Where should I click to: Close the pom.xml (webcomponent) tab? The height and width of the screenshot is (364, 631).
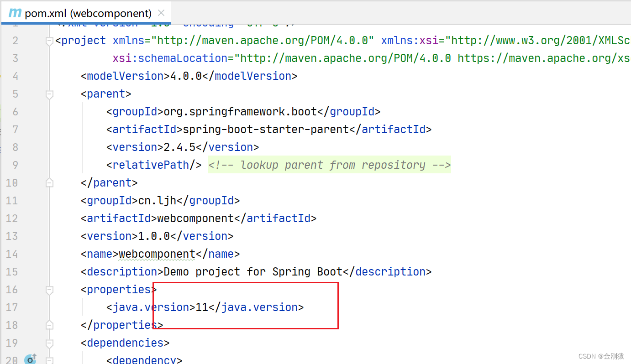point(161,13)
